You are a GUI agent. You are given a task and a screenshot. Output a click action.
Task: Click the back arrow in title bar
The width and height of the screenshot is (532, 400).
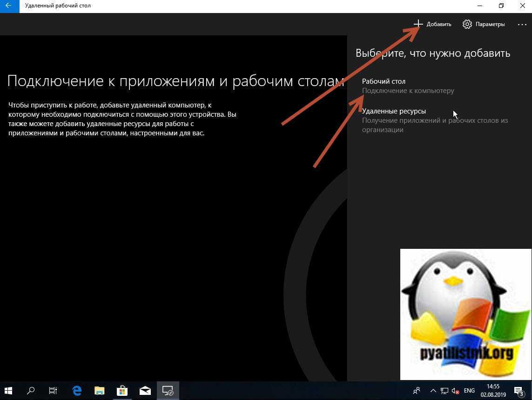[8, 6]
